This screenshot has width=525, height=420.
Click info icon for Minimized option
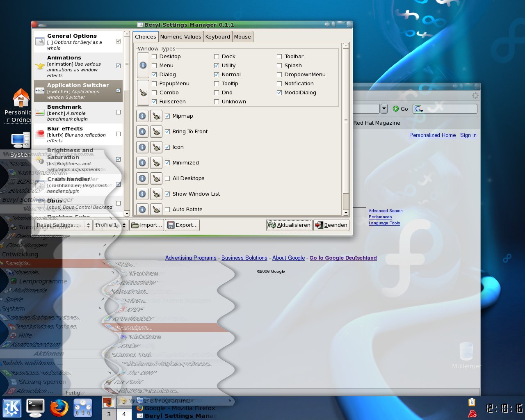click(142, 163)
